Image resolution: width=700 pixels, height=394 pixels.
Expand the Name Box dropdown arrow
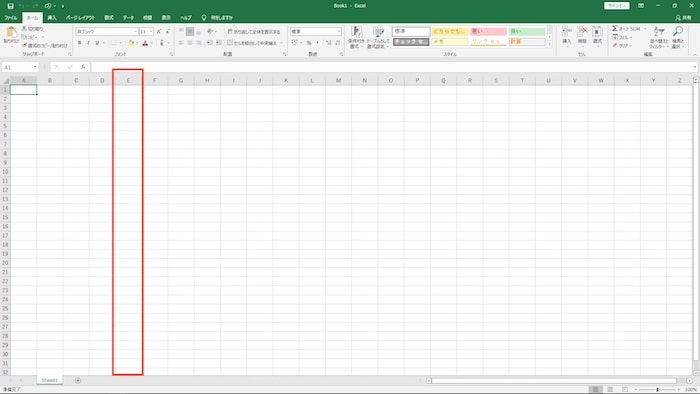click(x=35, y=67)
